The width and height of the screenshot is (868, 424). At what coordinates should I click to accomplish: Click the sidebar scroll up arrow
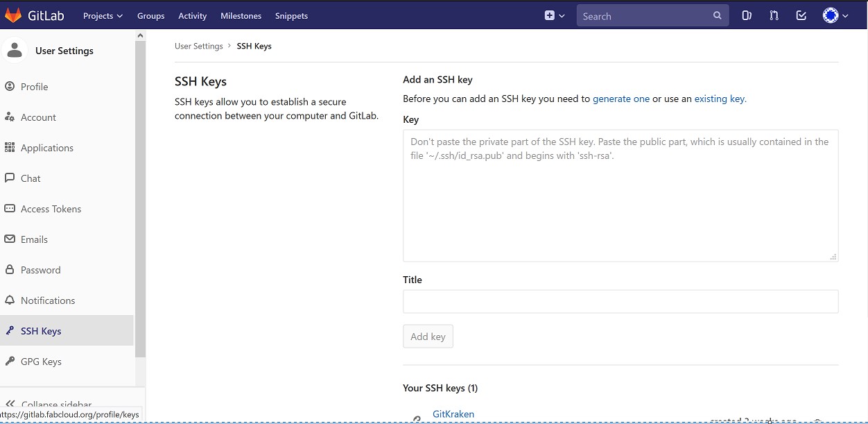pyautogui.click(x=141, y=35)
